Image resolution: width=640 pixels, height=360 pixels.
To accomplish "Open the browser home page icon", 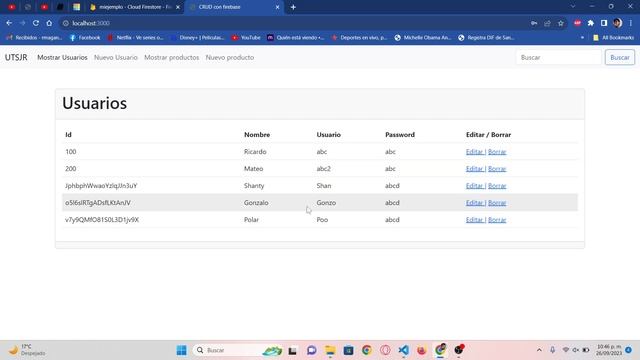I will [49, 23].
